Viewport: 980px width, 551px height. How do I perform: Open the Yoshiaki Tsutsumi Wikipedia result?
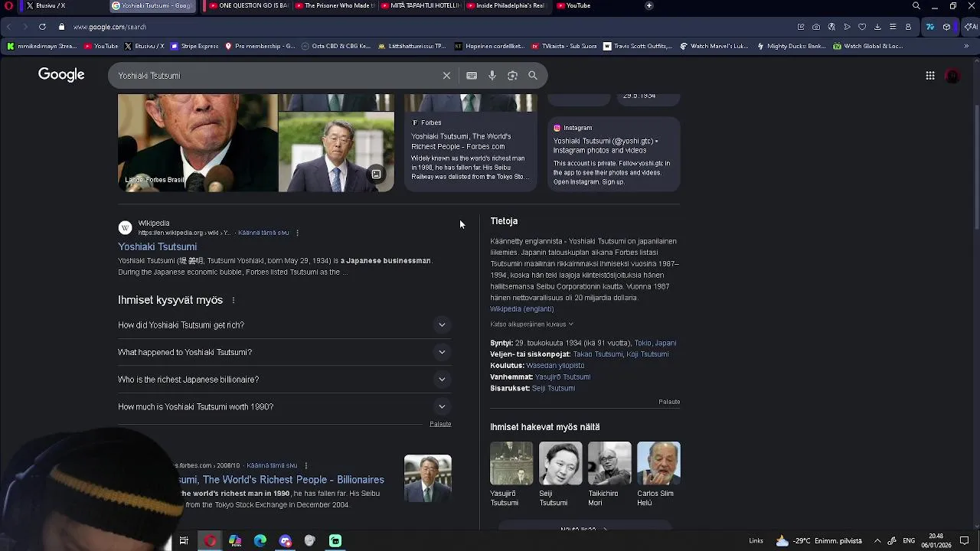tap(157, 246)
